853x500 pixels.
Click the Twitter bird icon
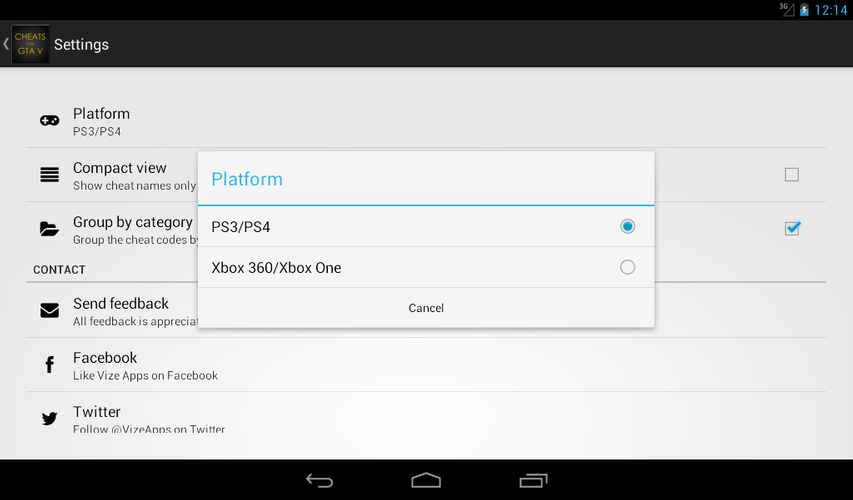click(x=50, y=418)
